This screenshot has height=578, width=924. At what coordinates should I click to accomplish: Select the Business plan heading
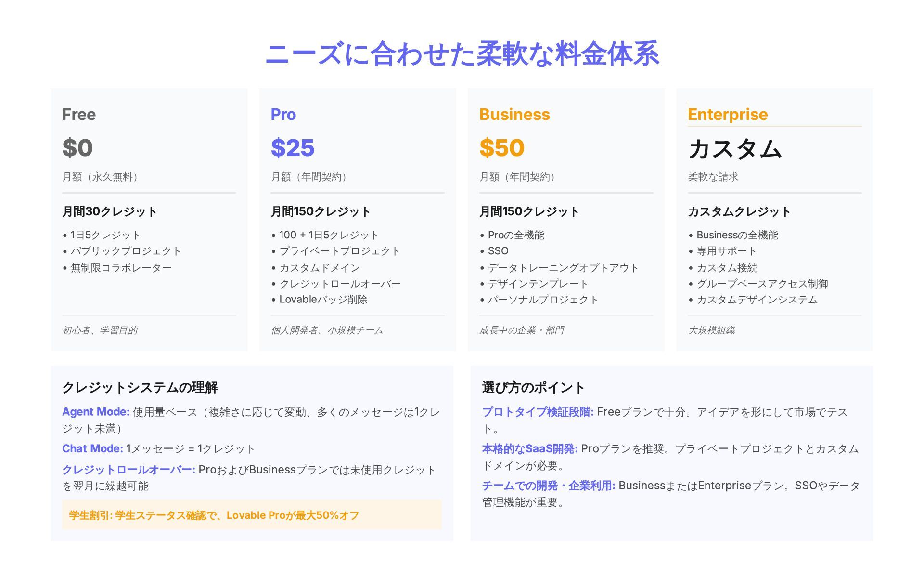tap(514, 115)
